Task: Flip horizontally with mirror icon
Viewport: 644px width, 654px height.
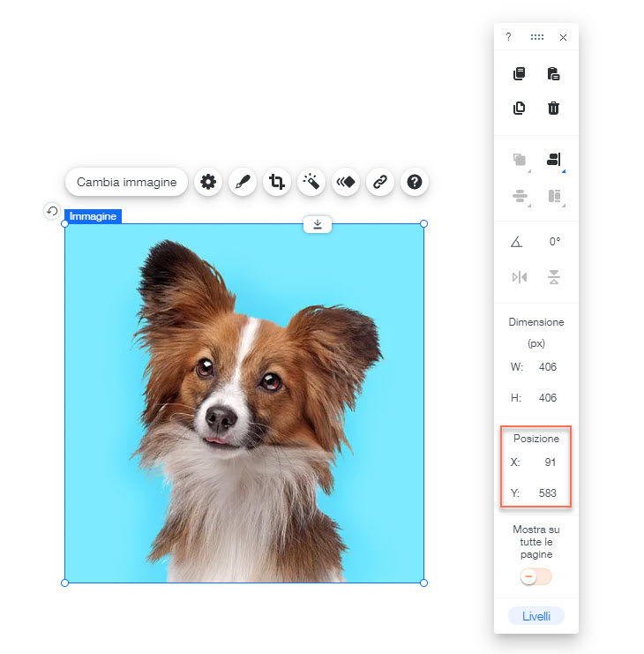Action: [520, 277]
